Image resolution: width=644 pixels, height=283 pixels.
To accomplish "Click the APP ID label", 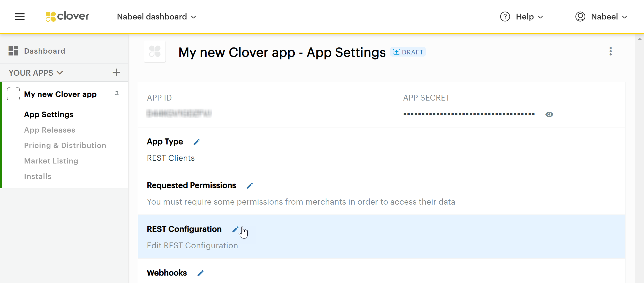I will (x=159, y=98).
